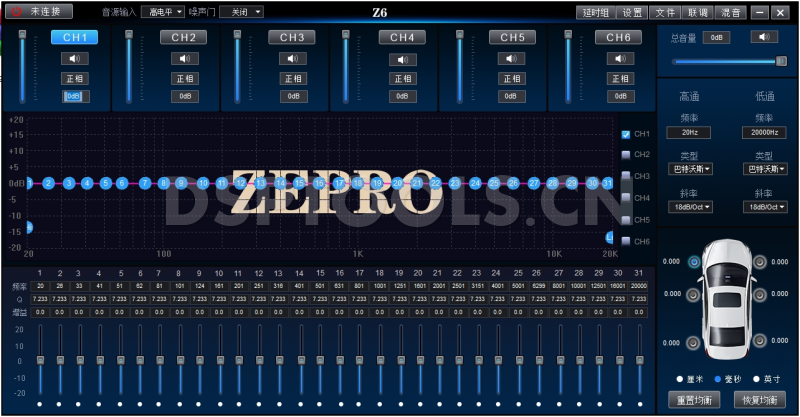Adjust CH1 vertical volume fader

(x=22, y=67)
